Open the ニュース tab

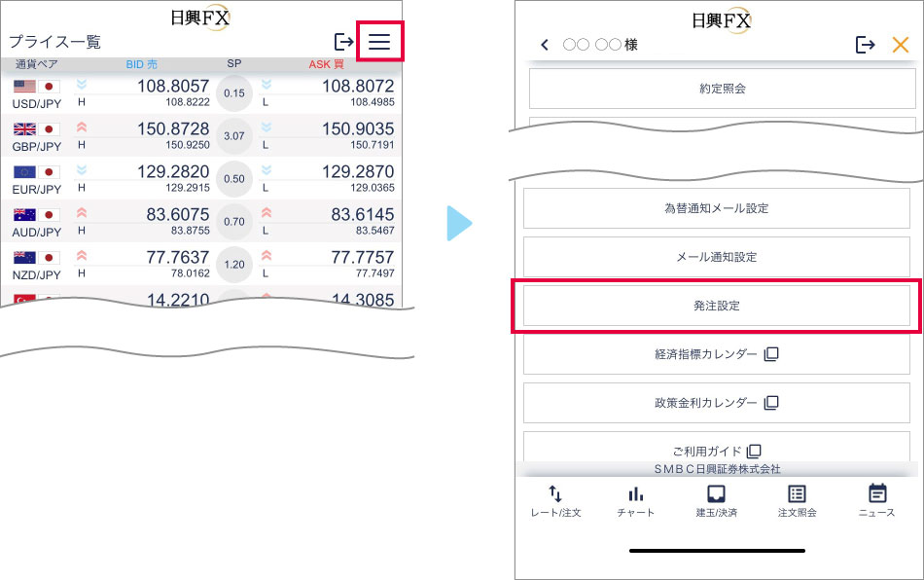pyautogui.click(x=876, y=501)
